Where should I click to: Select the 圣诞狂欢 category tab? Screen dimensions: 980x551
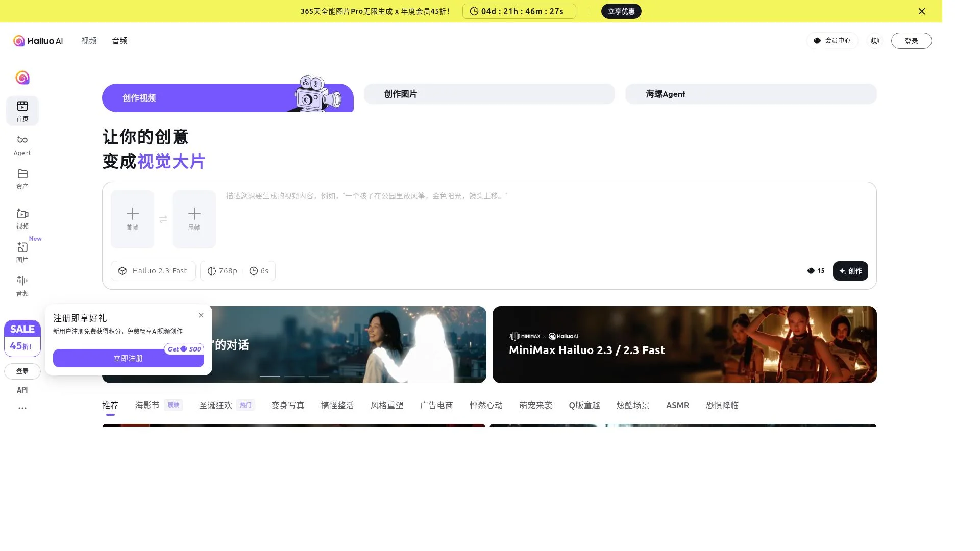click(x=215, y=405)
